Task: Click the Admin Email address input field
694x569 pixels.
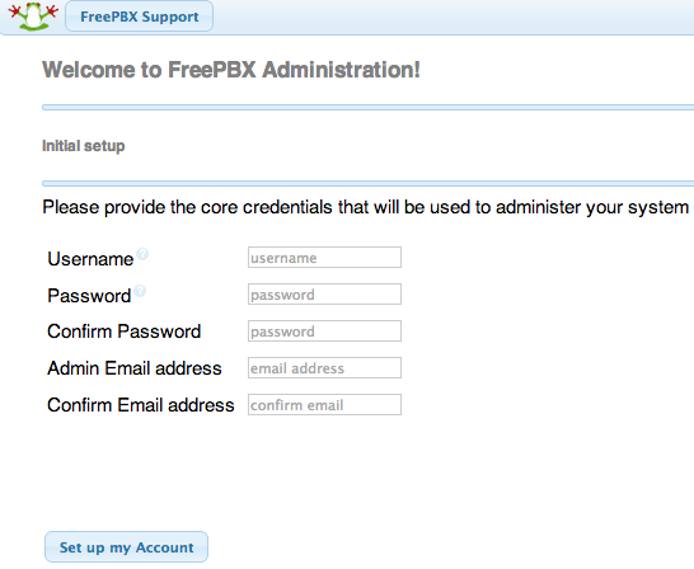Action: 324,368
